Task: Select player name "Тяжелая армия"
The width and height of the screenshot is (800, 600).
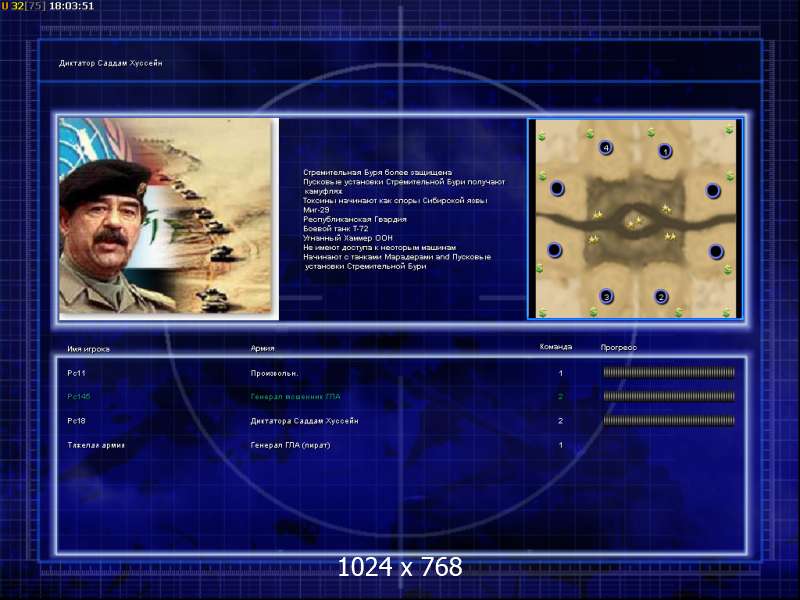Action: coord(96,445)
